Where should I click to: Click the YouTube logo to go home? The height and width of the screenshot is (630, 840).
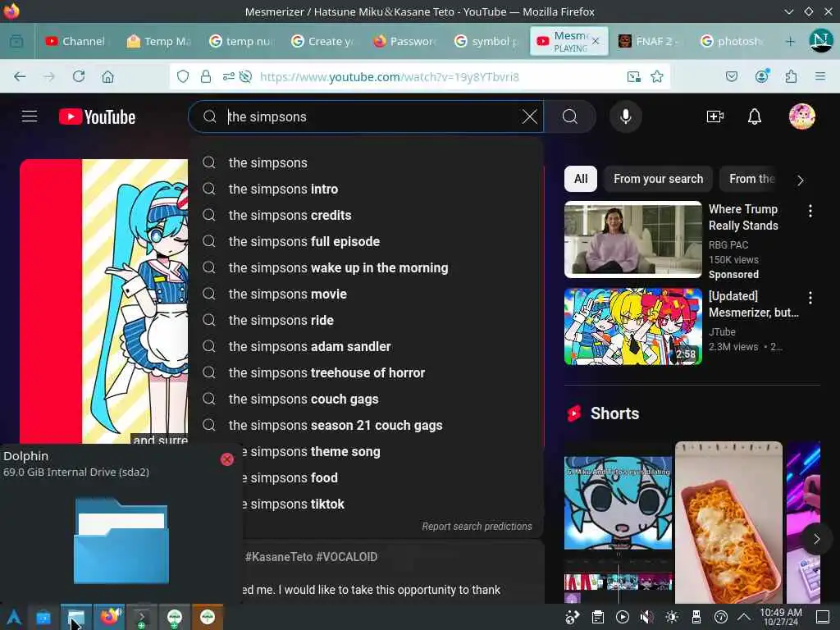point(97,116)
